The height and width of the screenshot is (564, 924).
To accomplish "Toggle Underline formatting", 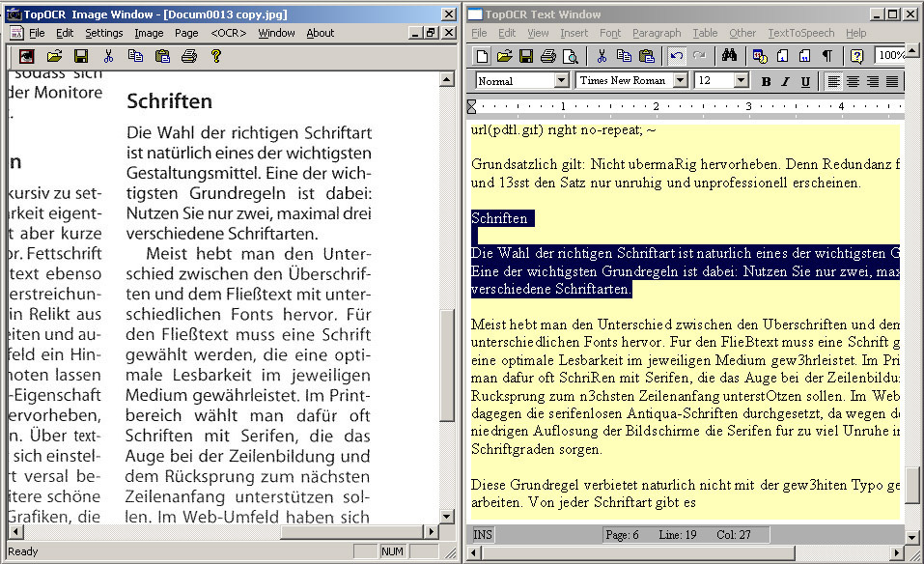I will 805,81.
